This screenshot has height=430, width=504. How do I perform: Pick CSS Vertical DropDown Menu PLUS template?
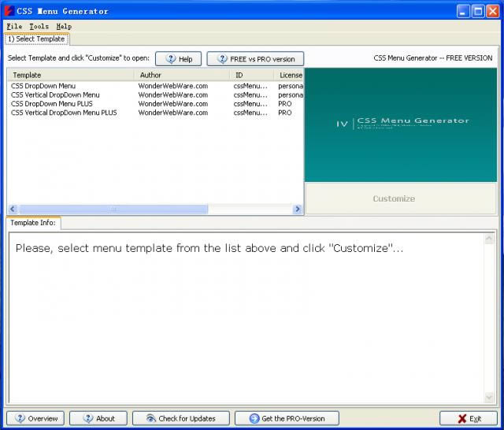[x=64, y=113]
